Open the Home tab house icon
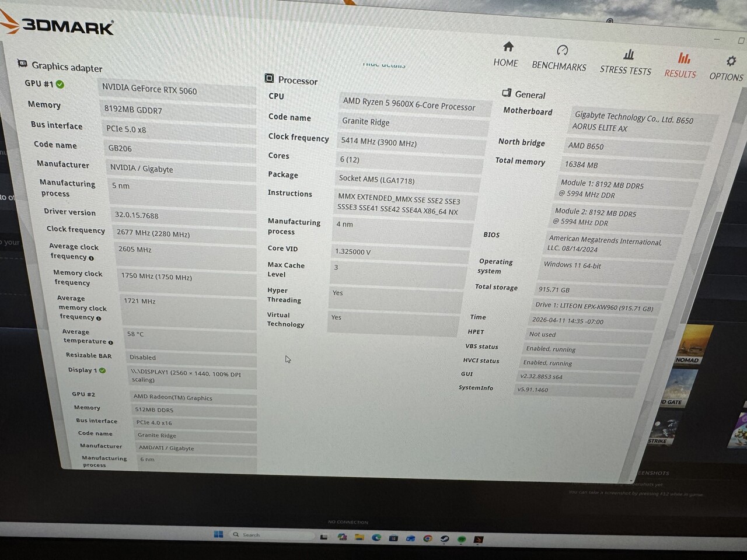This screenshot has height=560, width=747. (x=508, y=47)
